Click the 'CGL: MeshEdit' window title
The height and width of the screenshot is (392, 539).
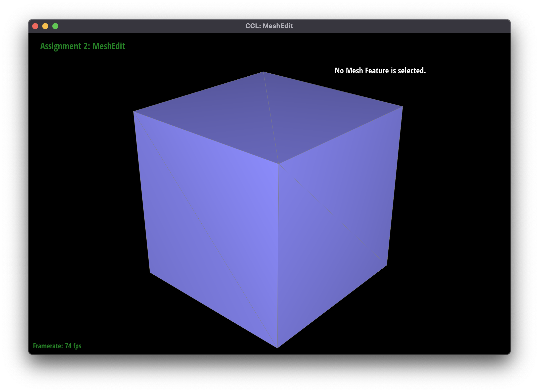tap(269, 26)
